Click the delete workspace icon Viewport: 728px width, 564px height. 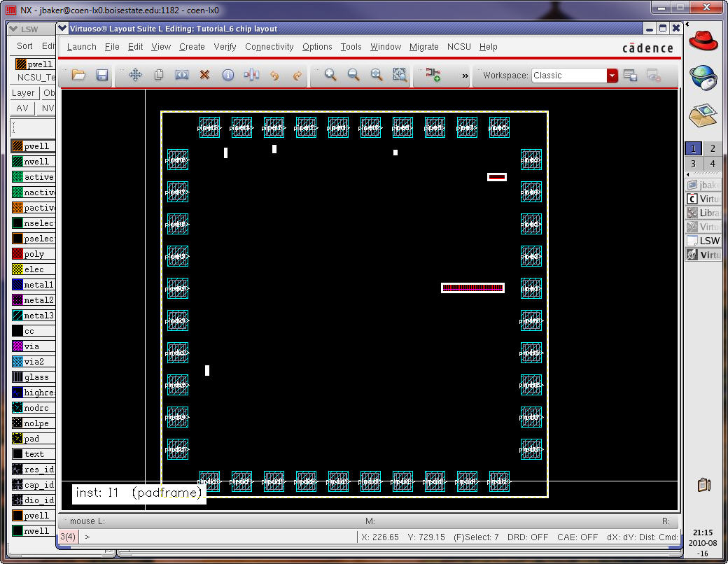point(653,75)
